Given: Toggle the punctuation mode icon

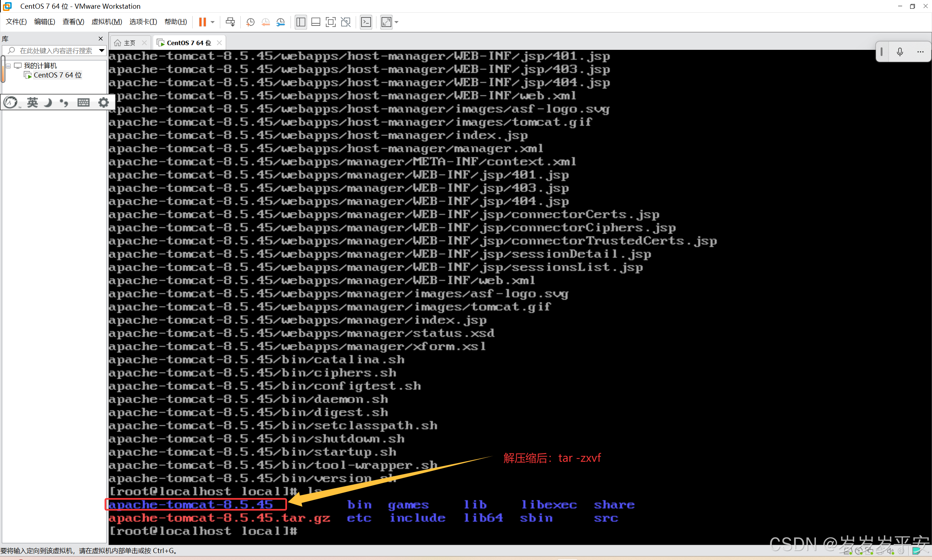Looking at the screenshot, I should (x=64, y=102).
